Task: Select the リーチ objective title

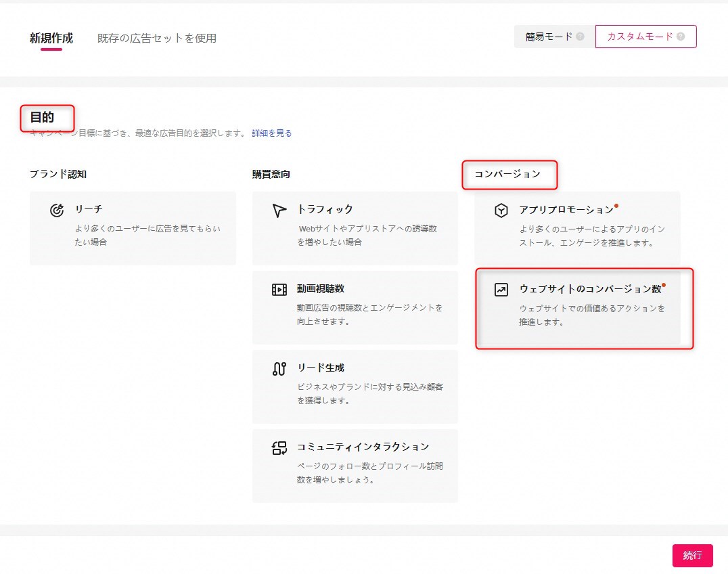Action: [x=89, y=210]
